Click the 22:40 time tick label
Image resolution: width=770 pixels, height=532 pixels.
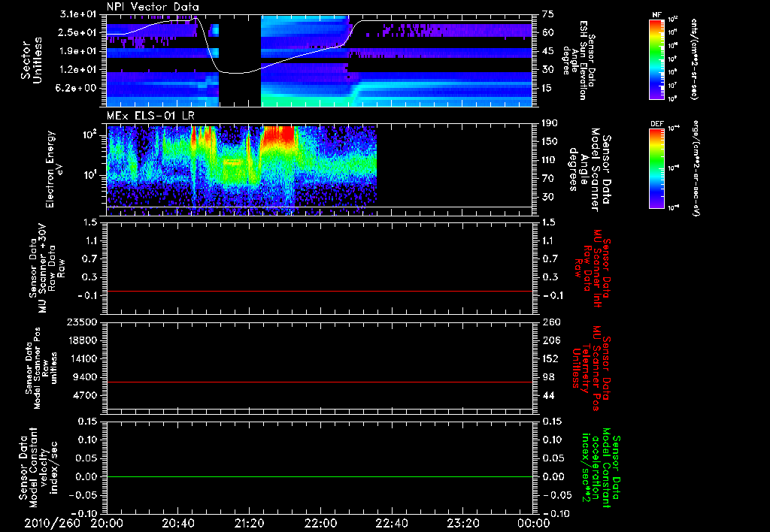(391, 523)
